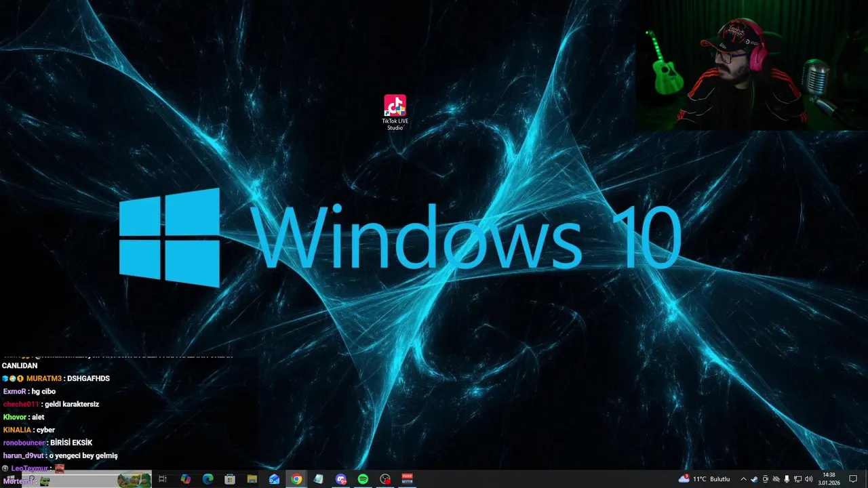Open Spotify from the taskbar
Image resolution: width=868 pixels, height=488 pixels.
click(x=363, y=479)
